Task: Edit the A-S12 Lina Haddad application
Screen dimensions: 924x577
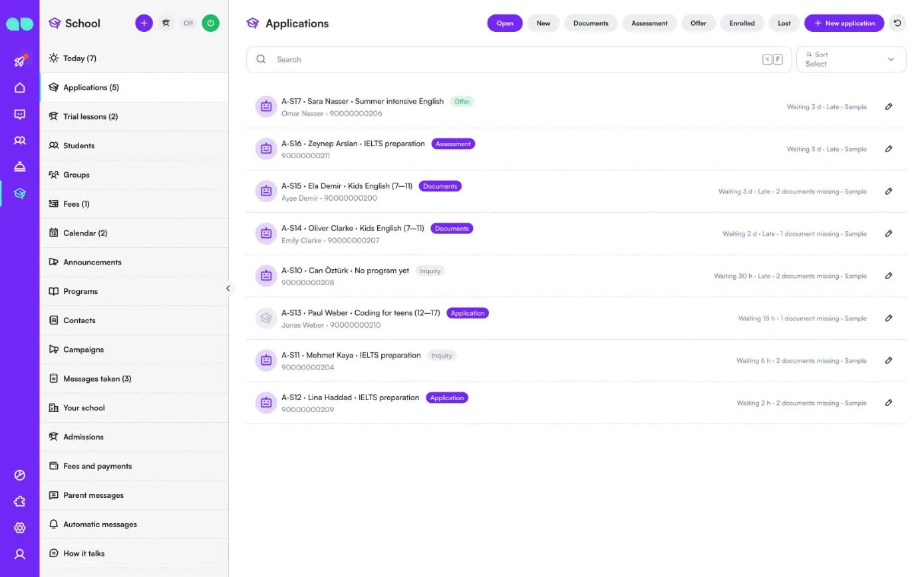Action: tap(889, 403)
